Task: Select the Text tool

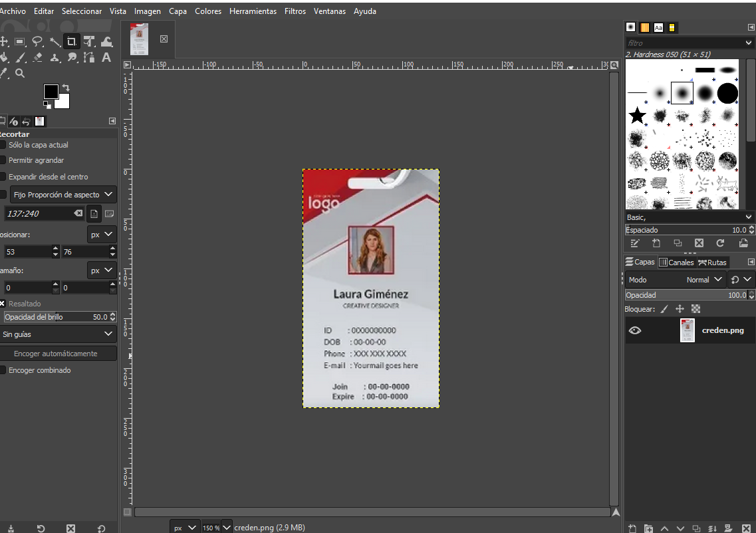Action: click(x=106, y=58)
